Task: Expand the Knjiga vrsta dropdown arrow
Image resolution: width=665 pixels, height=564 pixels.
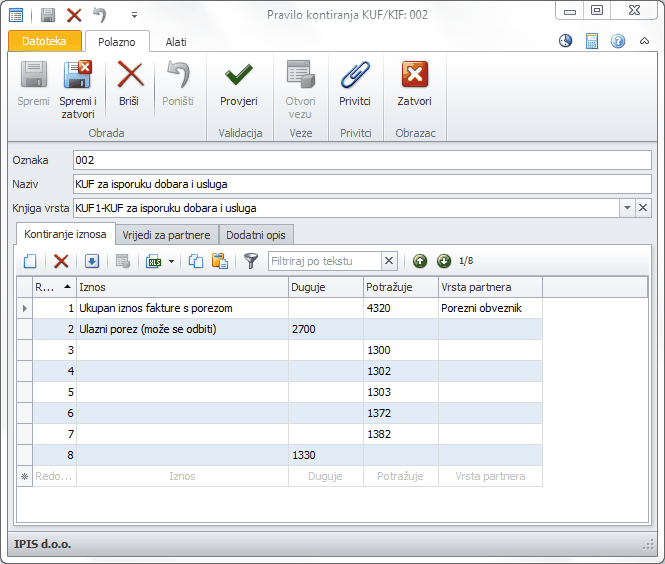Action: point(627,208)
